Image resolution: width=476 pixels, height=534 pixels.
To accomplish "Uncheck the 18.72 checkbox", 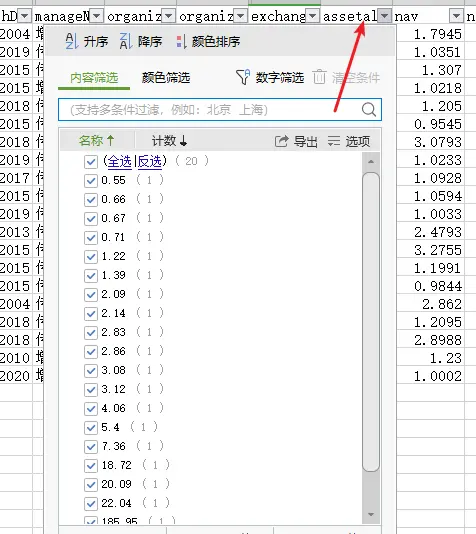I will pos(91,466).
